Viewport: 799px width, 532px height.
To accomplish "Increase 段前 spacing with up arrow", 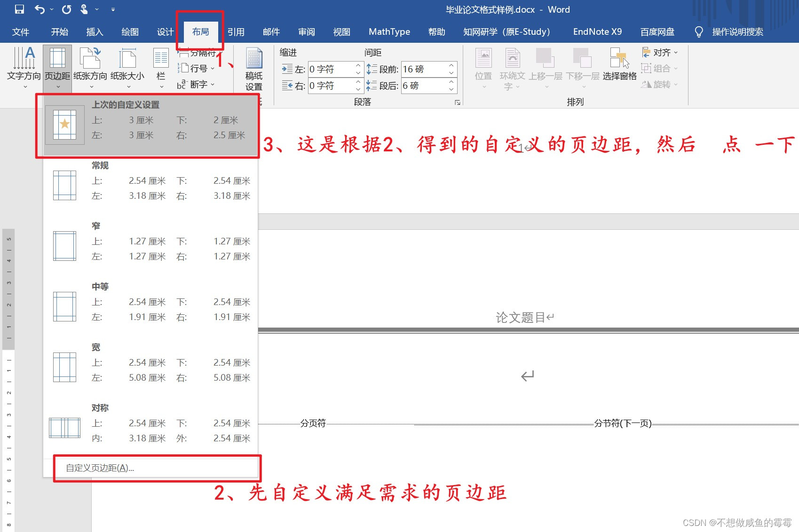I will (451, 65).
